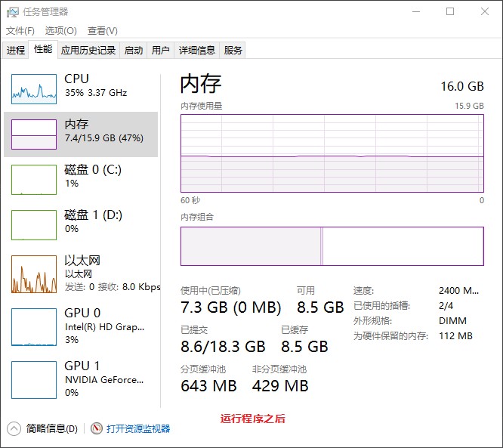The height and width of the screenshot is (448, 503).
Task: Open the Services (服务) tab
Action: pos(233,51)
